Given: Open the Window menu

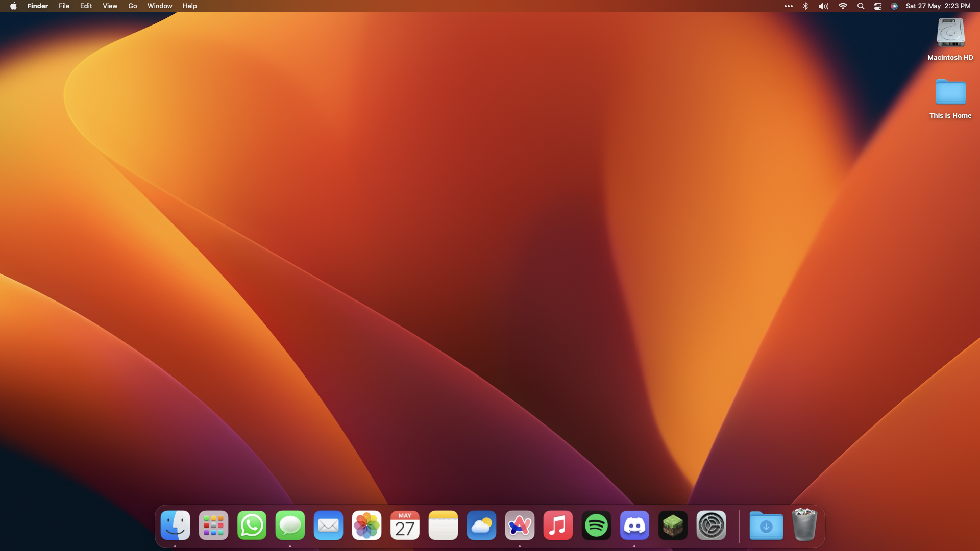Looking at the screenshot, I should 160,6.
